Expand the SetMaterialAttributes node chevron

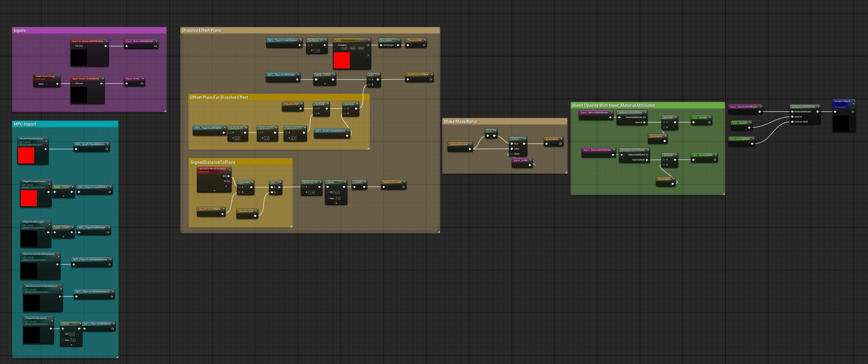pos(818,107)
